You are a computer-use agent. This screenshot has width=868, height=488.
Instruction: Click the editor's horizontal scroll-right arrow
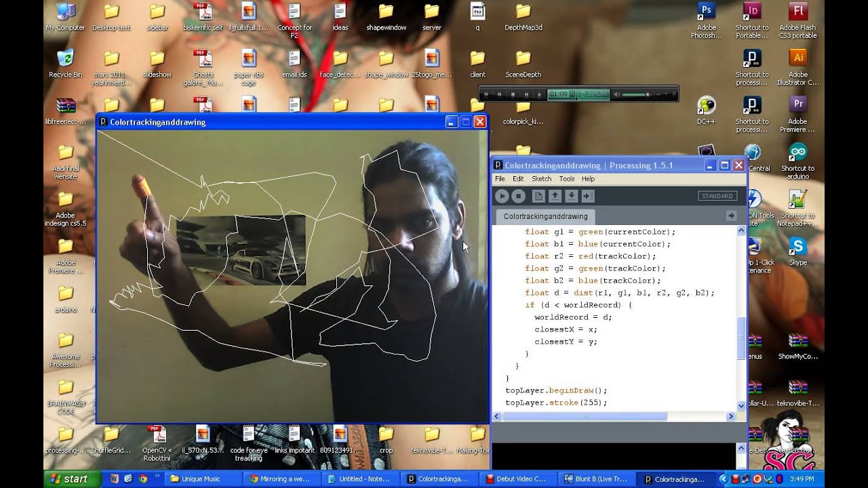(731, 416)
